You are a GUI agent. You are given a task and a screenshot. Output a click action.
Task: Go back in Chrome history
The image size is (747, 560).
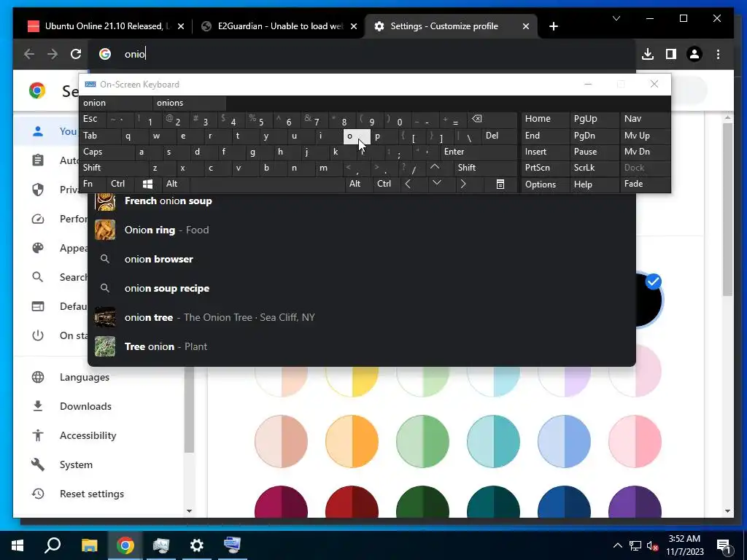click(29, 54)
